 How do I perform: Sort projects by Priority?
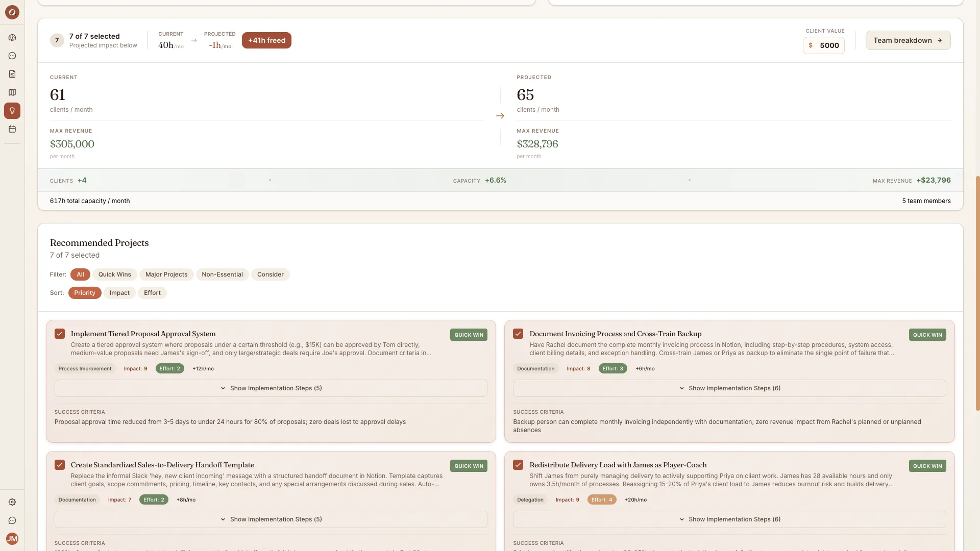(x=85, y=293)
